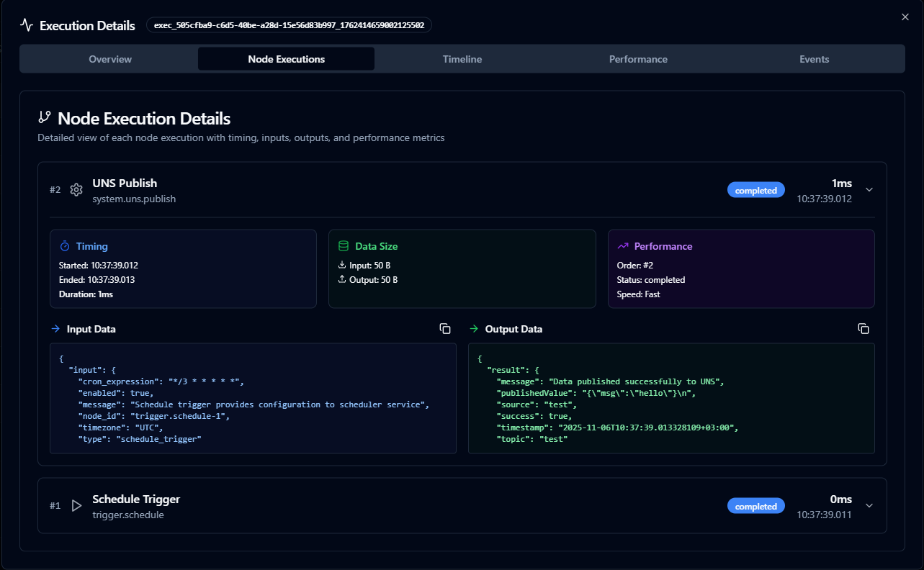924x570 pixels.
Task: Click the stopwatch icon in Timing card
Action: point(65,246)
